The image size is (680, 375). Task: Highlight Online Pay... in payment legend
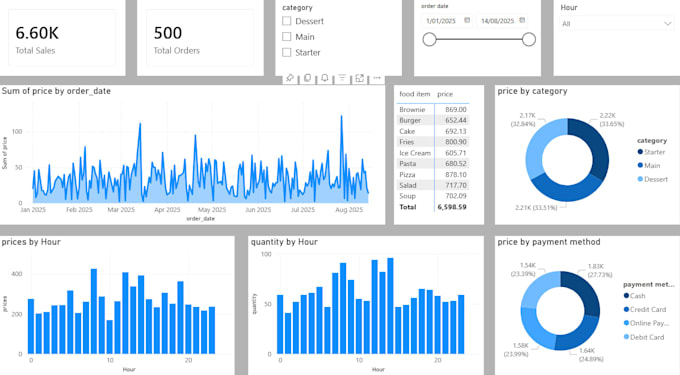(x=646, y=323)
